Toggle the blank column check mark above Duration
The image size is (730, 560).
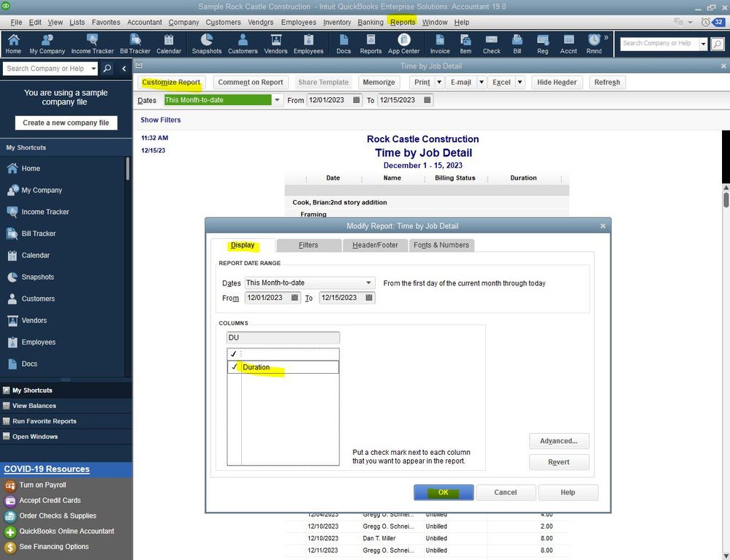click(234, 354)
